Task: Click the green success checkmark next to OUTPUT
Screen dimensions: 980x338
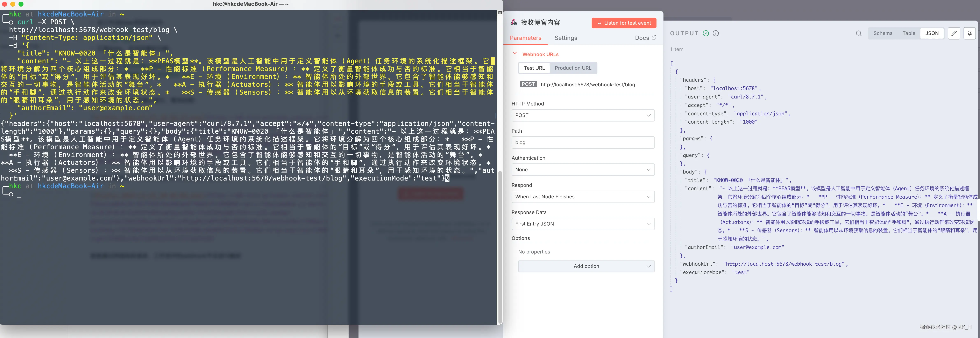Action: click(706, 33)
